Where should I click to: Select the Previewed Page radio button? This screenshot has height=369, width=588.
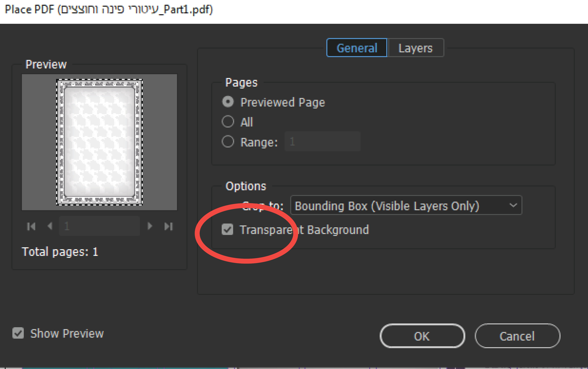click(228, 102)
